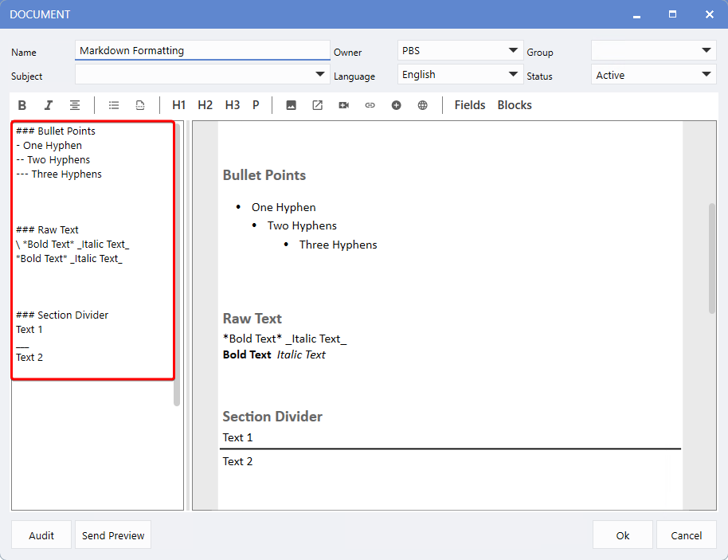The width and height of the screenshot is (728, 560).
Task: Click the external link icon
Action: coord(317,105)
